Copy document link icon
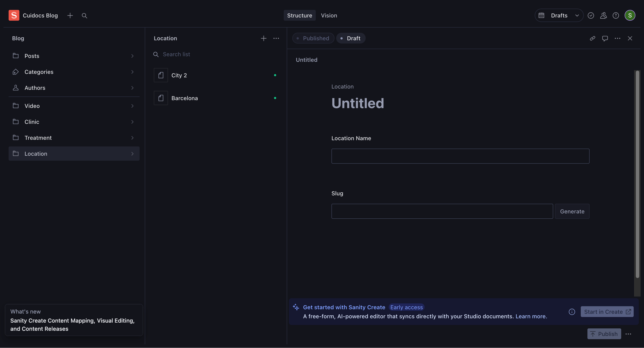 tap(592, 38)
